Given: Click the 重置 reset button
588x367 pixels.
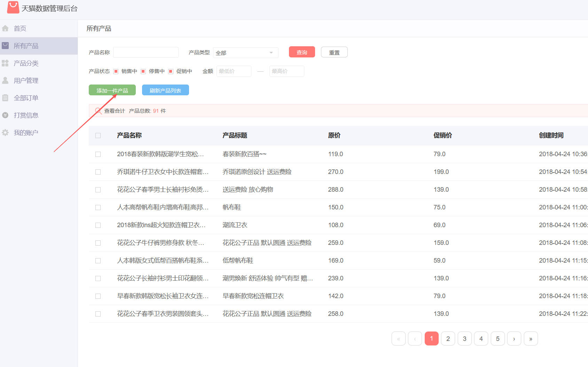Looking at the screenshot, I should point(334,52).
